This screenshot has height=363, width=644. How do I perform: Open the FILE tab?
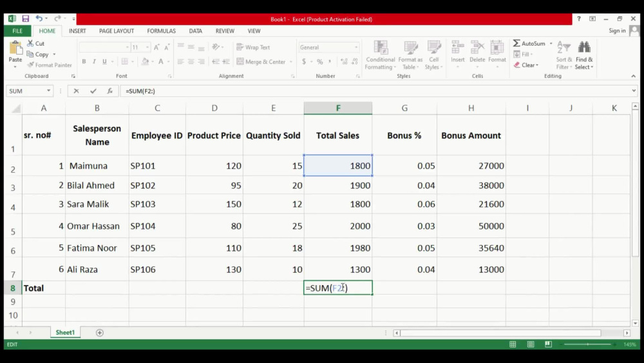coord(17,31)
